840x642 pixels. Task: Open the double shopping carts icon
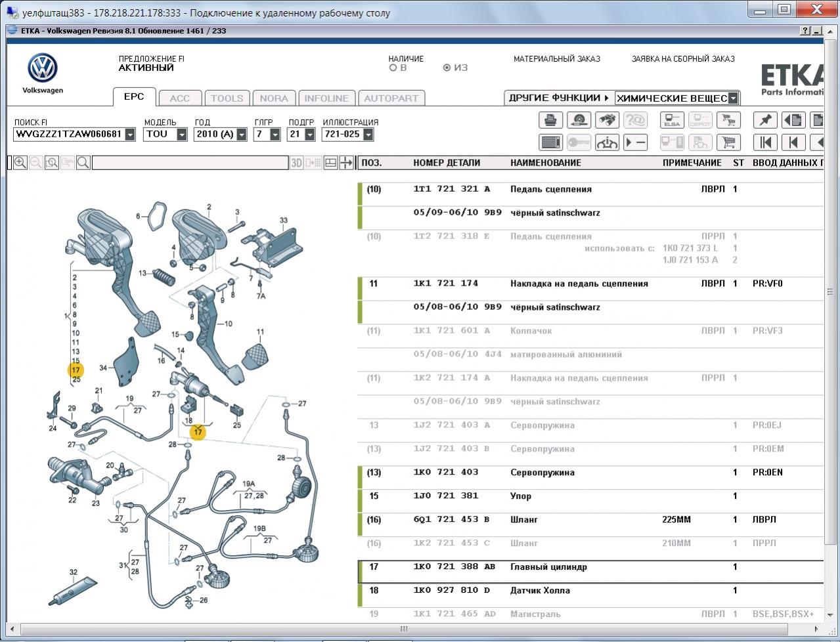(x=728, y=120)
